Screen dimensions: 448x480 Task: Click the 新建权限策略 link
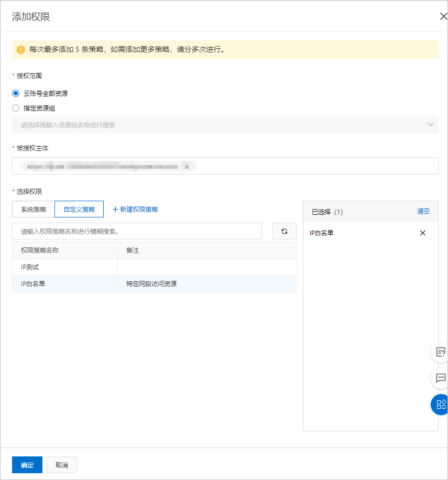click(135, 210)
